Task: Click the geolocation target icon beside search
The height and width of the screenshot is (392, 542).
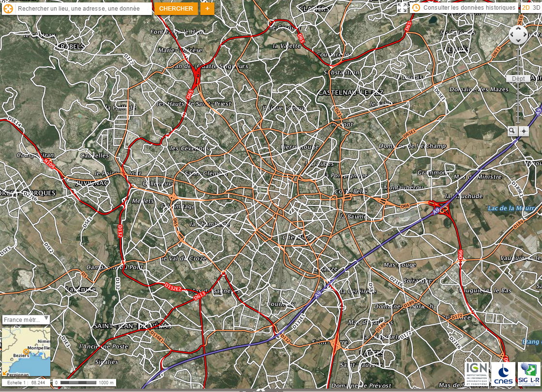Action: (8, 8)
